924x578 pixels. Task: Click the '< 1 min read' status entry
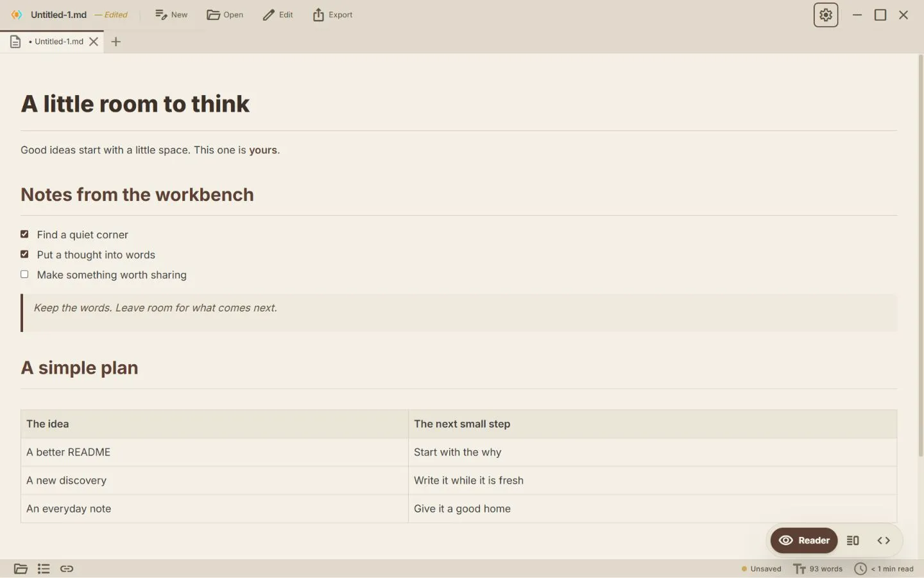click(x=884, y=569)
